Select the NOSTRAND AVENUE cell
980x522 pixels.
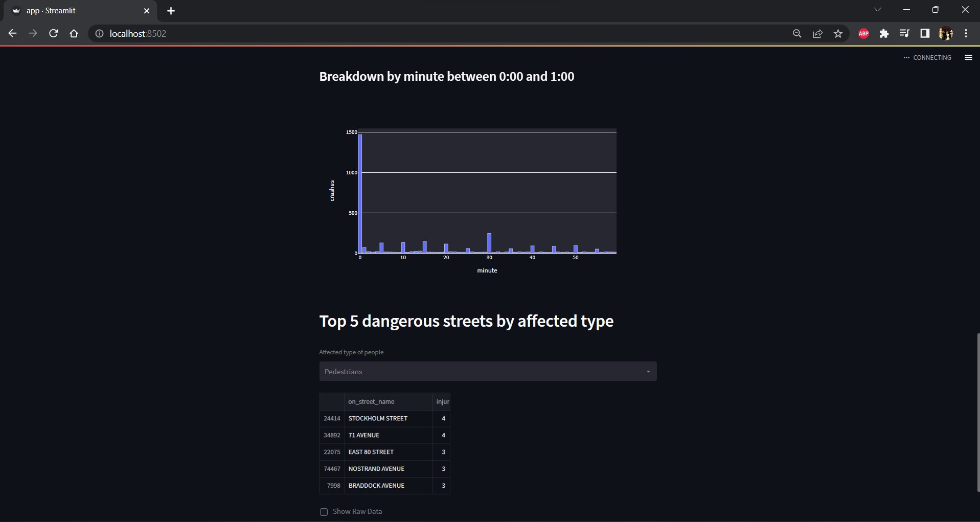coord(389,469)
